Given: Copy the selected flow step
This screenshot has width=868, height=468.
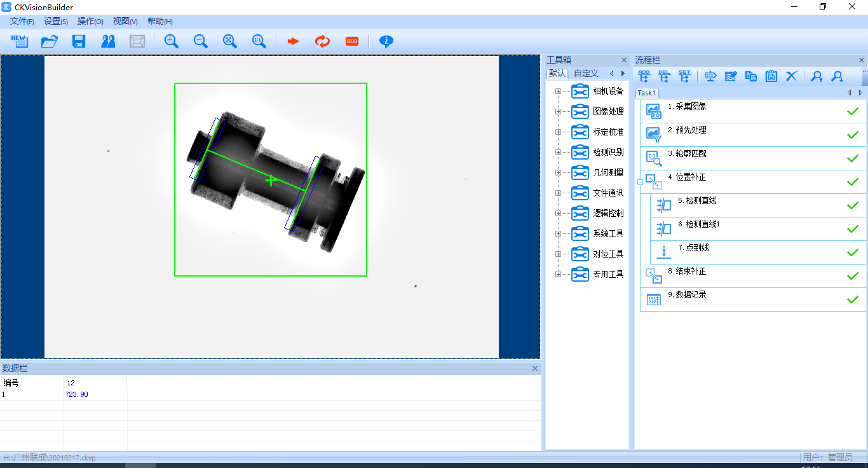Looking at the screenshot, I should pyautogui.click(x=751, y=76).
